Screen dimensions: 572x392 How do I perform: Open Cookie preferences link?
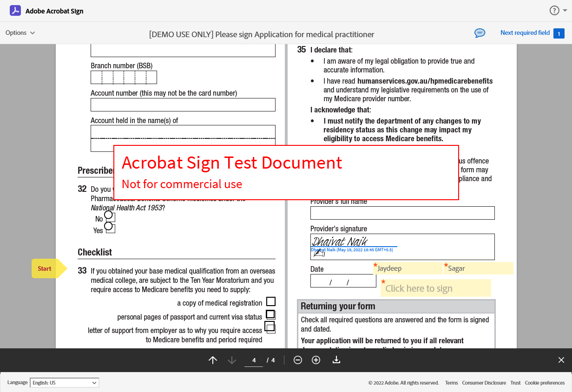tap(545, 383)
